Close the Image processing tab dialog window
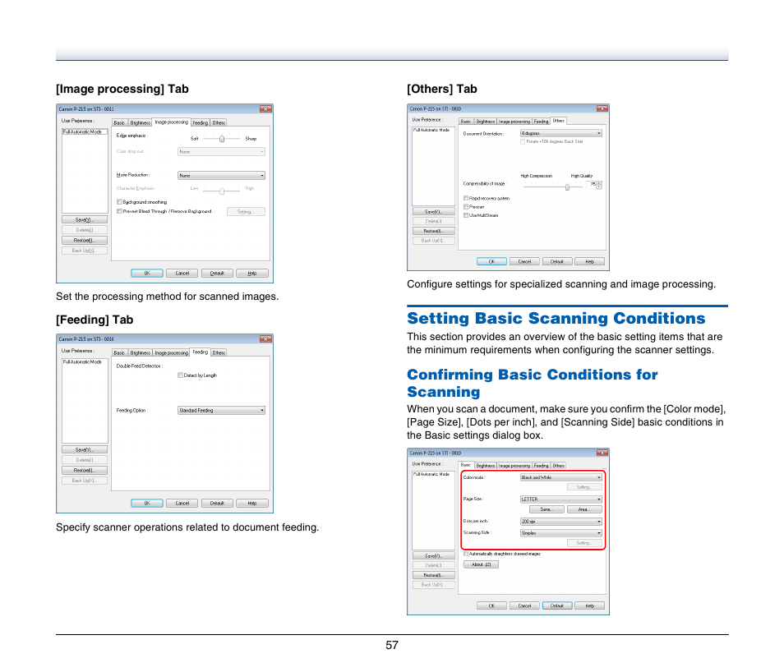 [265, 109]
